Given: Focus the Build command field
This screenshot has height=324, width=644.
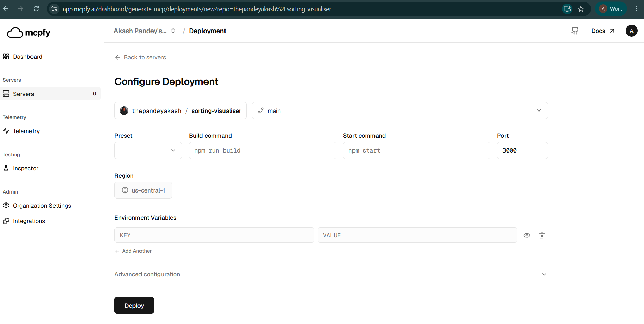Looking at the screenshot, I should point(262,150).
